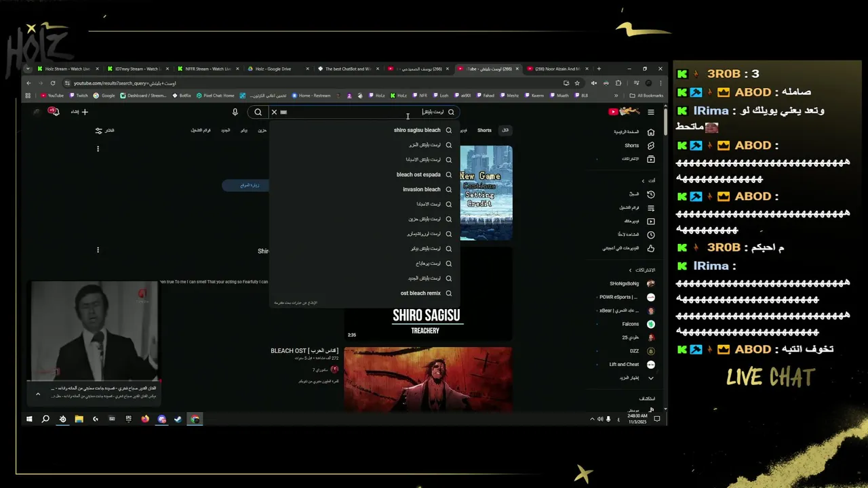Screen dimensions: 868x488
Task: Open Subscriptions icon in the sidebar
Action: [x=651, y=159]
